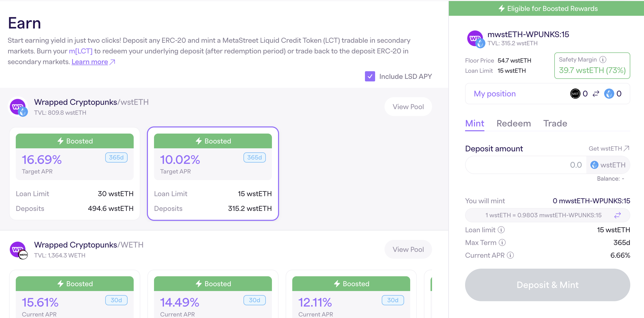
Task: Click the Safety Margin info icon
Action: tap(603, 60)
